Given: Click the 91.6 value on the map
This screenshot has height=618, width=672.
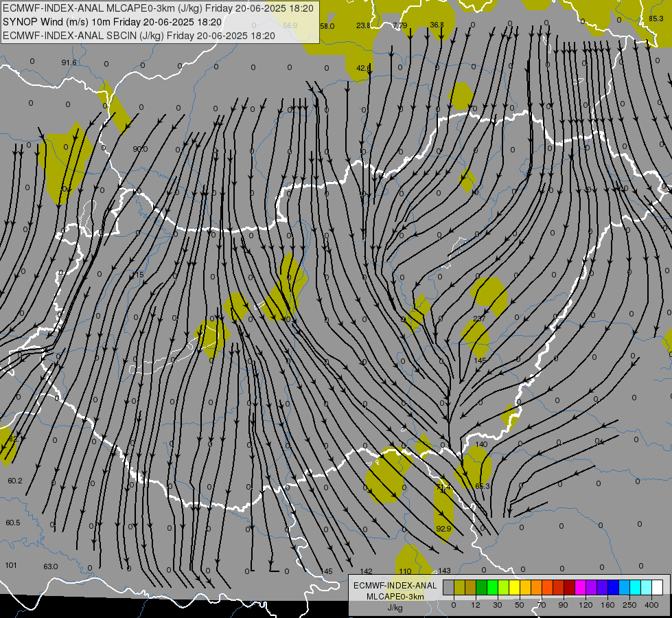Looking at the screenshot, I should click(x=69, y=62).
